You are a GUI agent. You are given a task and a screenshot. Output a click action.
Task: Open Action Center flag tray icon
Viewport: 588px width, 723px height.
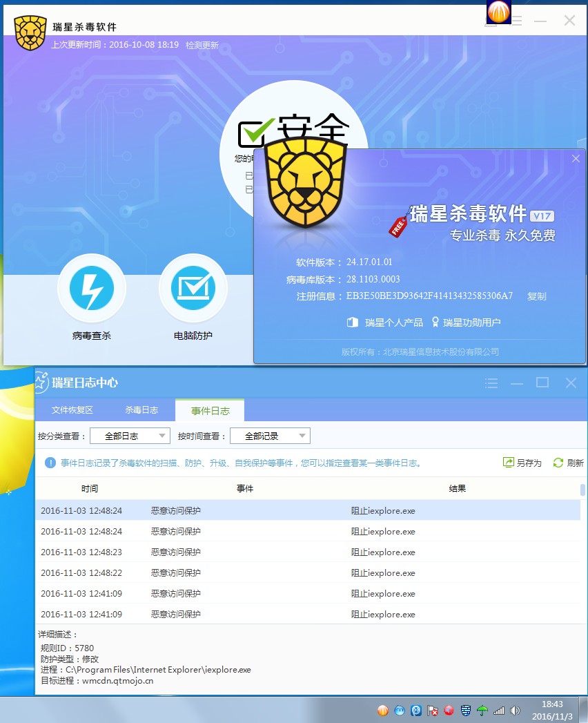[x=432, y=711]
